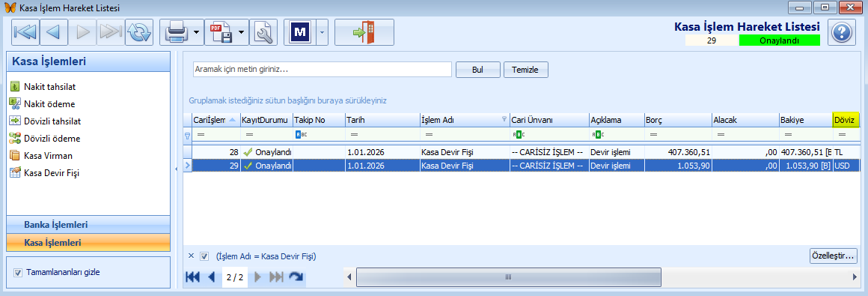868x296 pixels.
Task: Click the Bul button
Action: click(477, 70)
